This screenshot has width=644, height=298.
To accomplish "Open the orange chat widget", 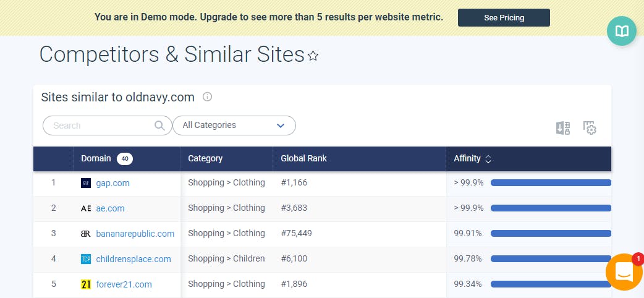I will click(x=624, y=271).
